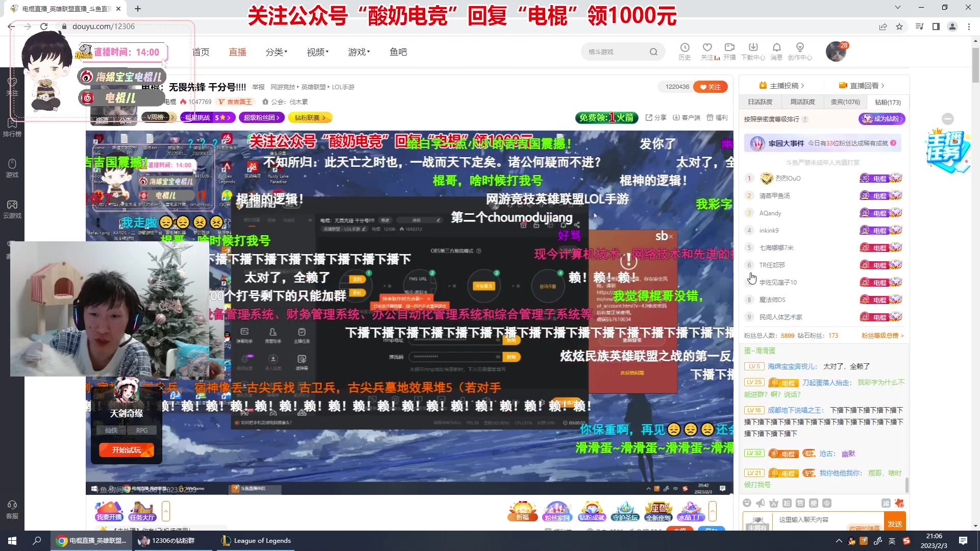Open 排行榜 in left sidebar

pos(12,128)
